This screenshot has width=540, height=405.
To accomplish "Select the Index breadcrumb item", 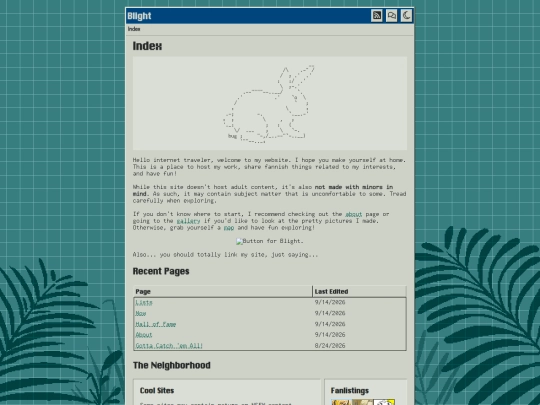I will pyautogui.click(x=134, y=29).
